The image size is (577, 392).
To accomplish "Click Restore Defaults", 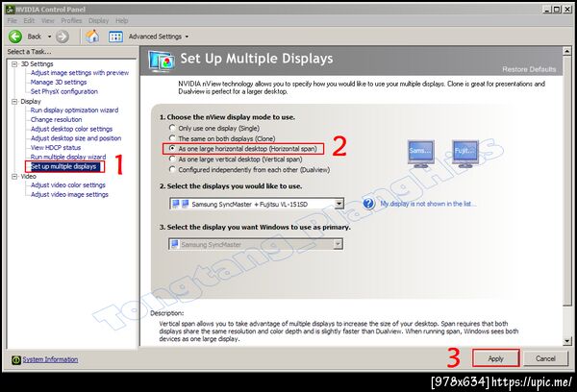I will tap(529, 69).
